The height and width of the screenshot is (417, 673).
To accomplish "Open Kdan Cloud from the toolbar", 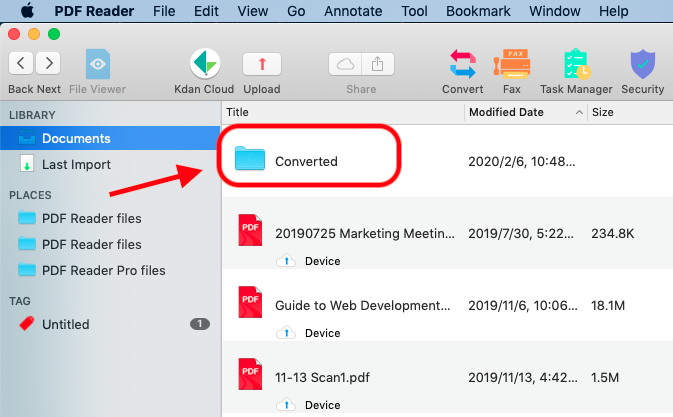I will click(205, 63).
